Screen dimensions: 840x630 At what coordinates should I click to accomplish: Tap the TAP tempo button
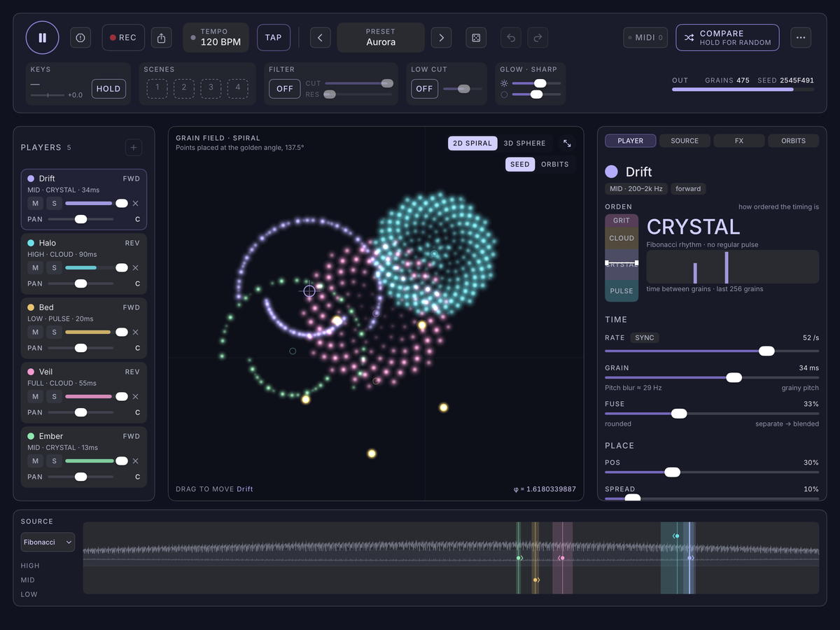point(274,38)
